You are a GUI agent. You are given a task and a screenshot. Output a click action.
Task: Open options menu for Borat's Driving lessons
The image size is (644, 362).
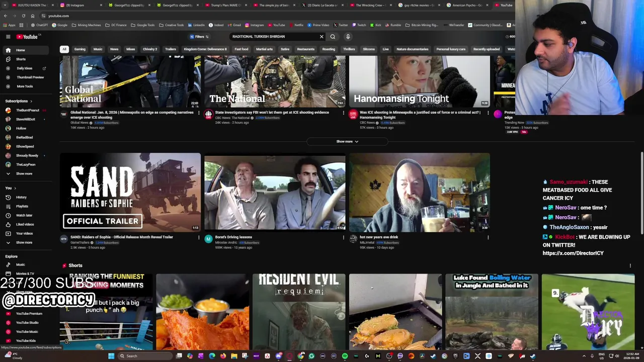tap(344, 237)
